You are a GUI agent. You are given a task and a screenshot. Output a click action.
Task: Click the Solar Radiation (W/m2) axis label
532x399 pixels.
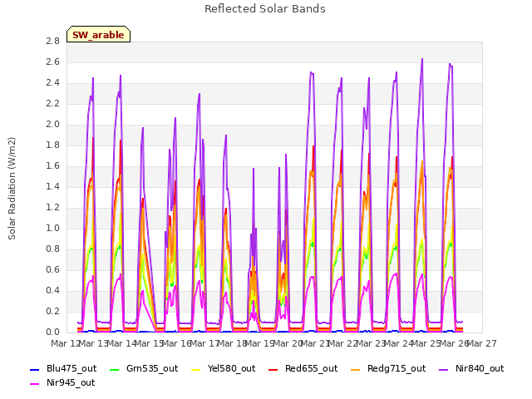(x=12, y=189)
